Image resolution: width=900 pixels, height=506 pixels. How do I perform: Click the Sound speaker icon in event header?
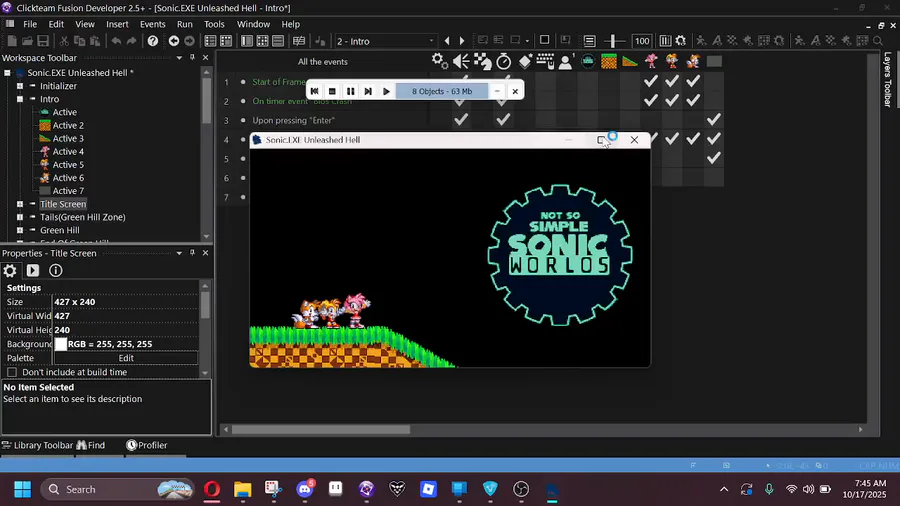click(461, 61)
